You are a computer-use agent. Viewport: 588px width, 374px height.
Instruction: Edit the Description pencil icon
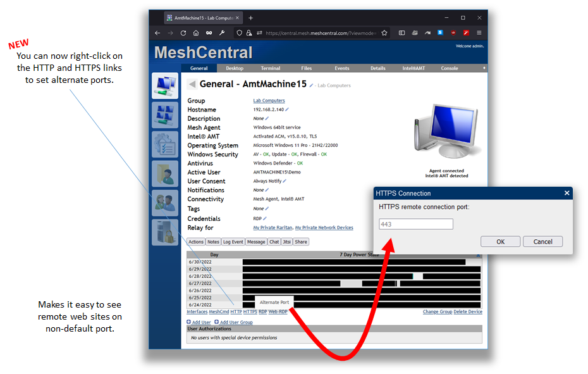coord(267,118)
